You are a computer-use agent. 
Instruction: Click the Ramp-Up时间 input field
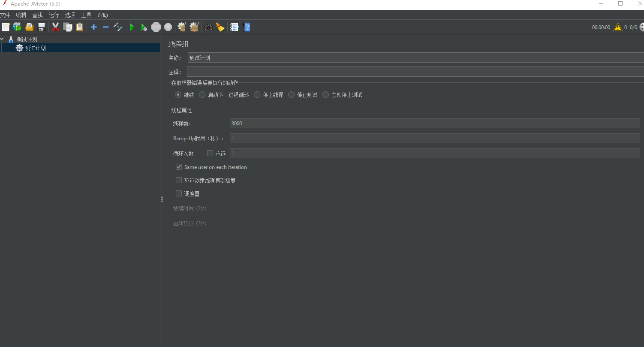435,138
